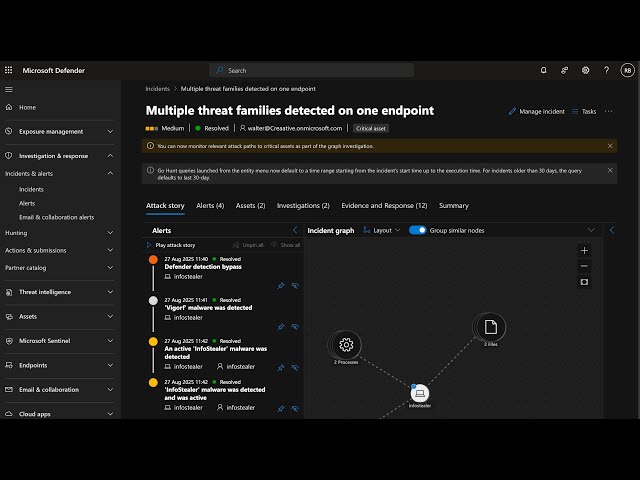Expand Exposure management section

pyautogui.click(x=110, y=131)
